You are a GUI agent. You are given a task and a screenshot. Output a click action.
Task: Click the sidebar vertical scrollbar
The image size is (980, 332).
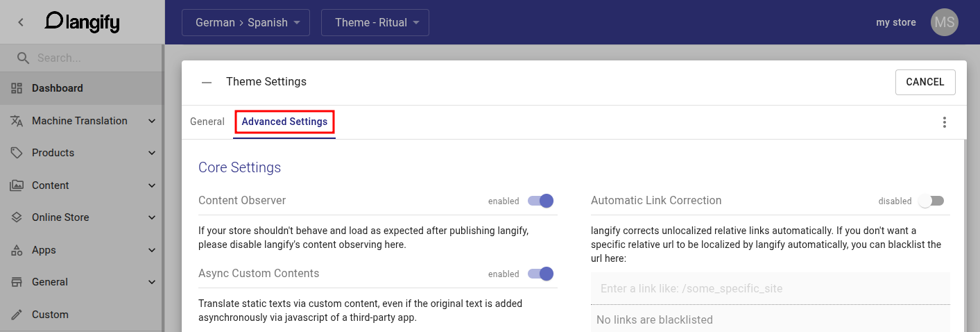pos(163,188)
